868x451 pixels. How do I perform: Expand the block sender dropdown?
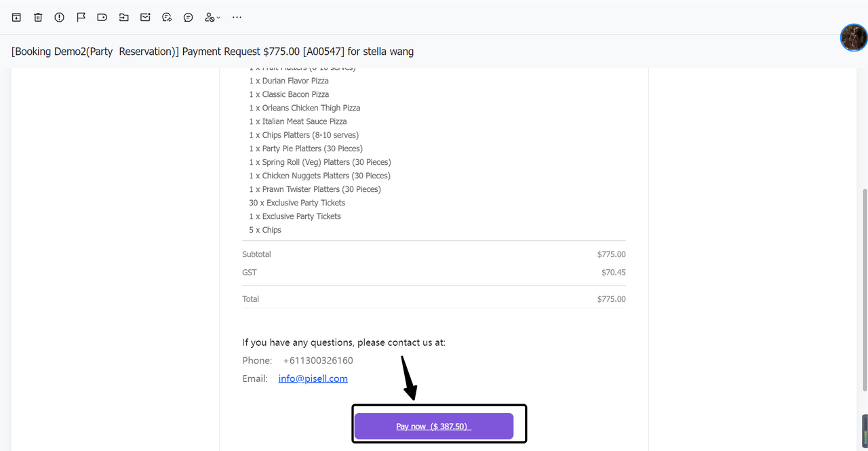point(213,17)
